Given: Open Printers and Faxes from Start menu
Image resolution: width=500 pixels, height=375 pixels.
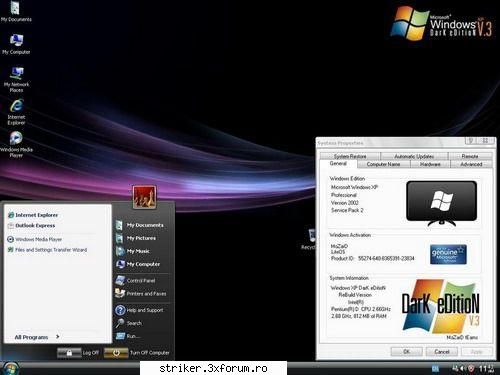Looking at the screenshot, I should point(140,294).
